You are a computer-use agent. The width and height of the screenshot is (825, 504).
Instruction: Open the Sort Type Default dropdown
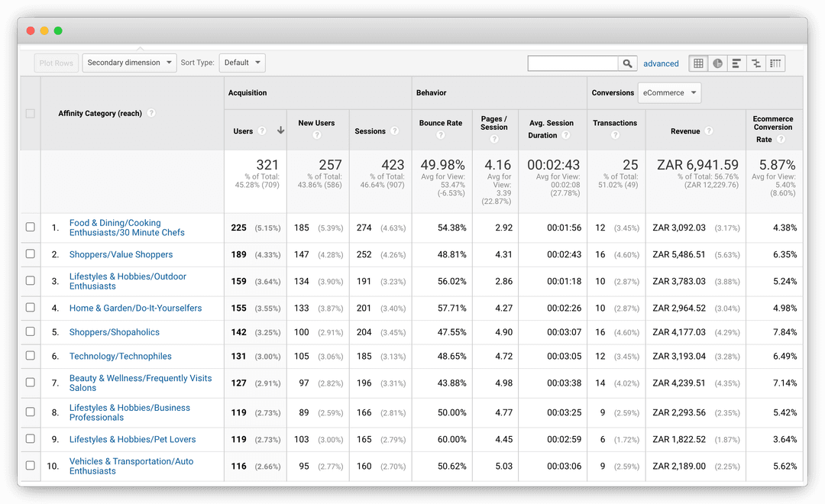[242, 63]
